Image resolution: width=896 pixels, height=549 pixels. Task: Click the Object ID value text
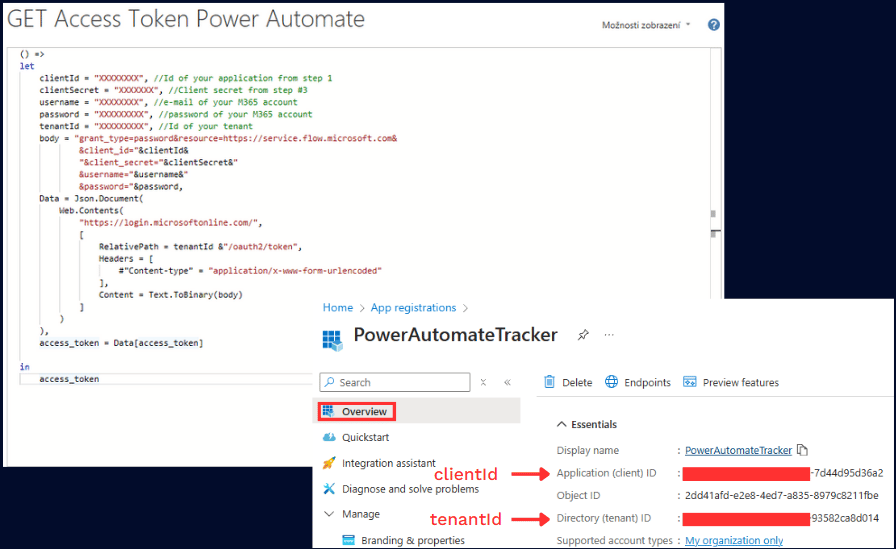coord(782,495)
